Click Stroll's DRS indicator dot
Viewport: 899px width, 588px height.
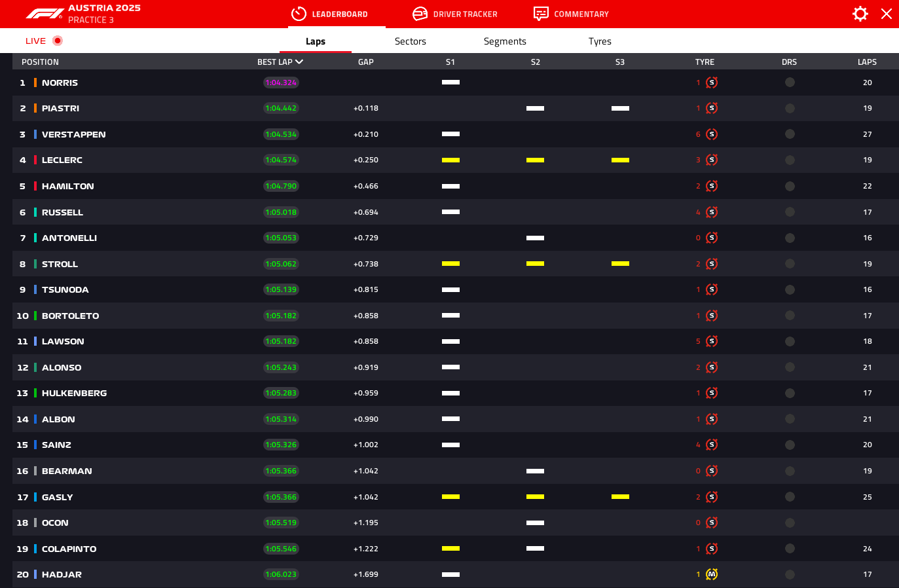[x=790, y=264]
